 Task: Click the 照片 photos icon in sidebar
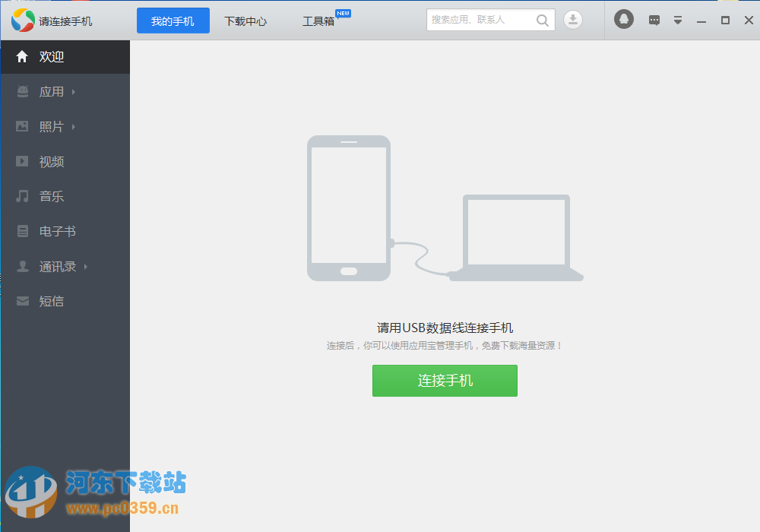(21, 126)
